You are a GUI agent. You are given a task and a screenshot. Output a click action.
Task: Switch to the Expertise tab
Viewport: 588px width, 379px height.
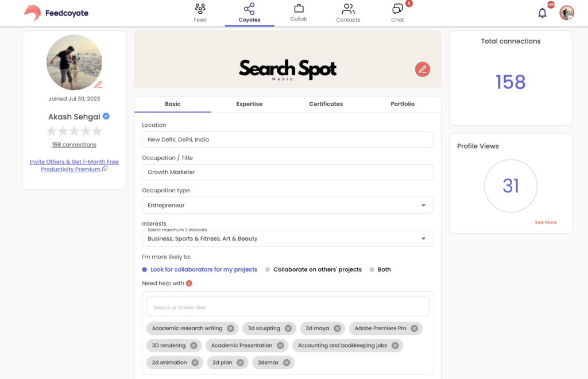249,104
